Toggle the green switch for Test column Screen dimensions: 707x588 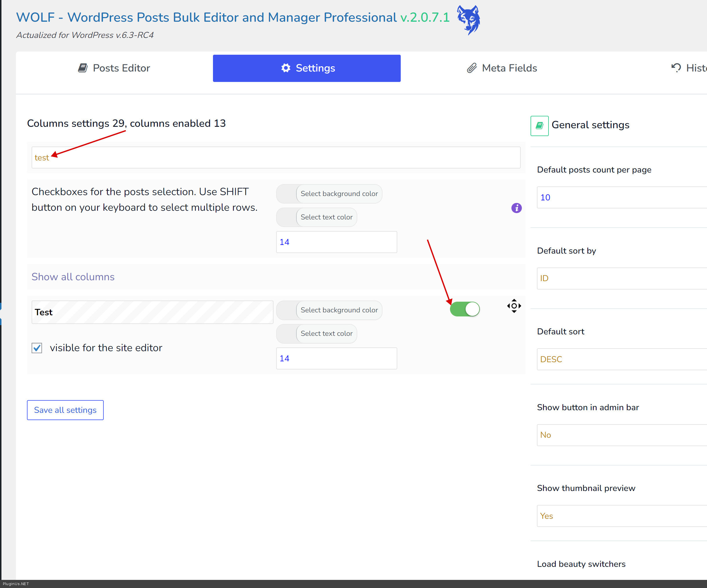464,309
